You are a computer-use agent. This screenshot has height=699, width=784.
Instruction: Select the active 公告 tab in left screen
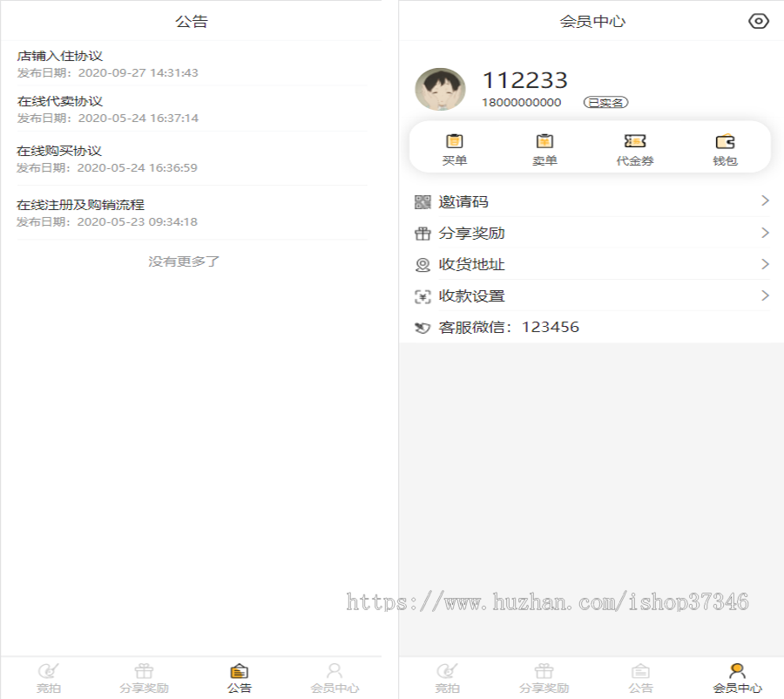pos(239,678)
